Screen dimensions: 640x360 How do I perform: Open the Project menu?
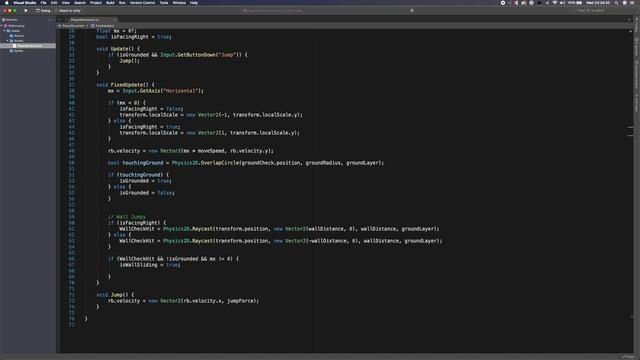click(96, 2)
